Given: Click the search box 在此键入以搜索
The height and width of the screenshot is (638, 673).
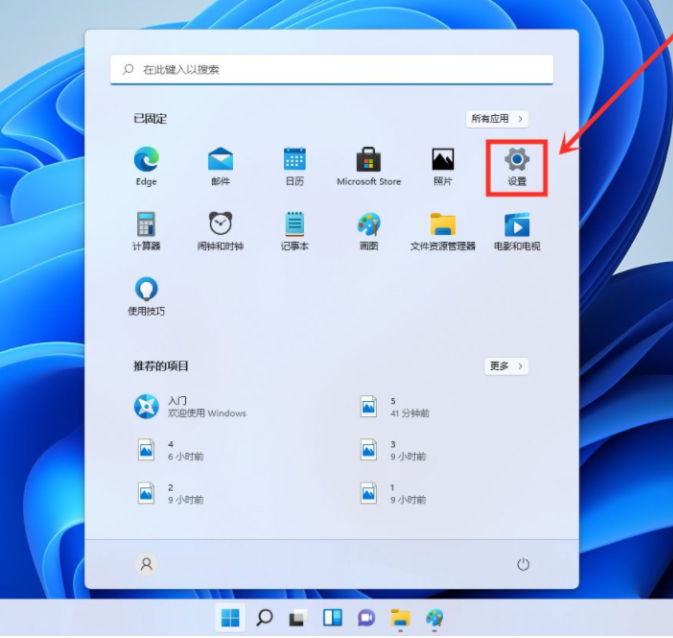Looking at the screenshot, I should click(331, 69).
